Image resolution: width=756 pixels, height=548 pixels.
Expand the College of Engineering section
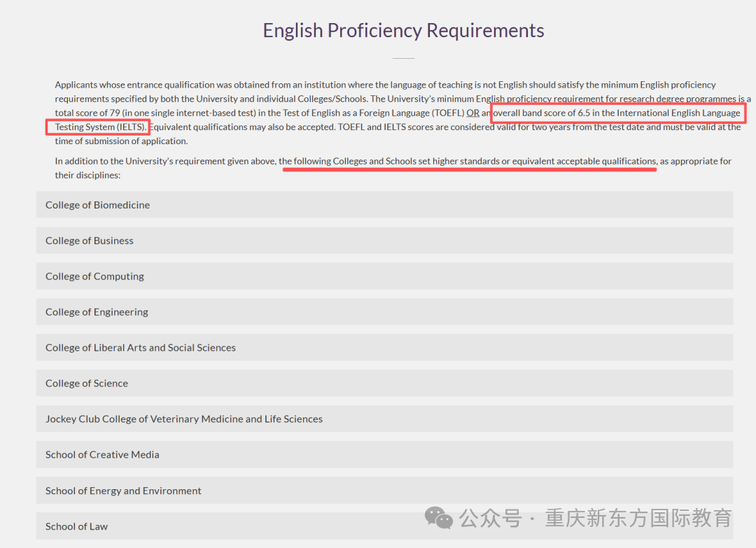click(385, 312)
